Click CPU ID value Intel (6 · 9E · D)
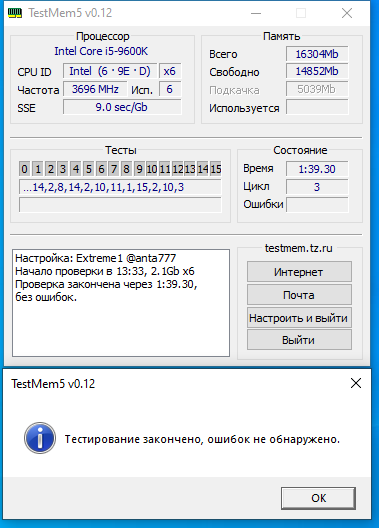379x528 pixels. point(110,71)
